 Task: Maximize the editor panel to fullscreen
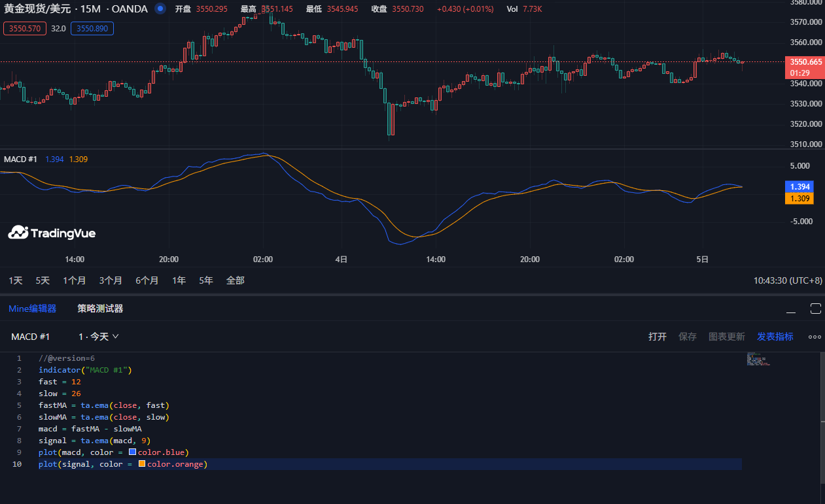click(815, 309)
